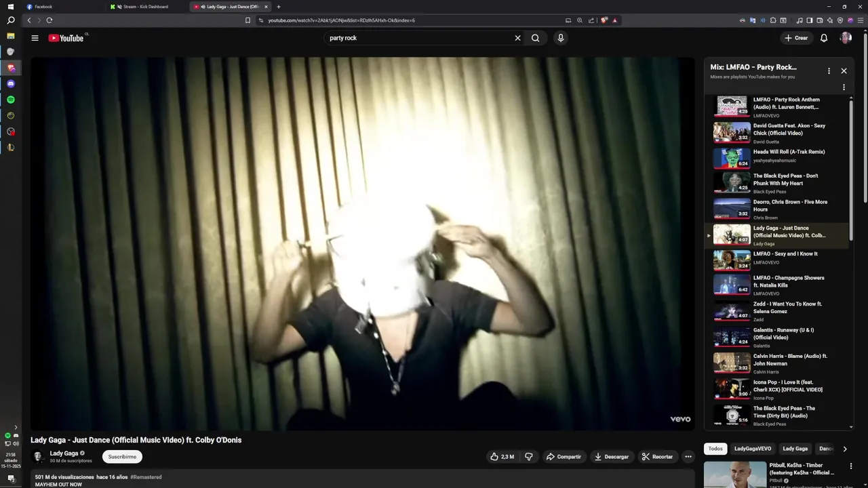This screenshot has height=488, width=868.
Task: Subscribe to Lady Gaga with Suscribirme
Action: point(122,457)
